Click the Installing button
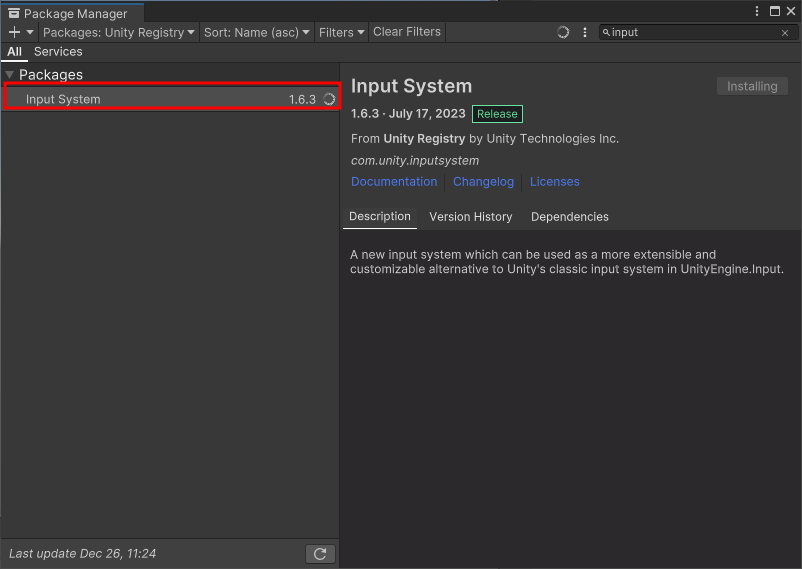 [x=752, y=86]
